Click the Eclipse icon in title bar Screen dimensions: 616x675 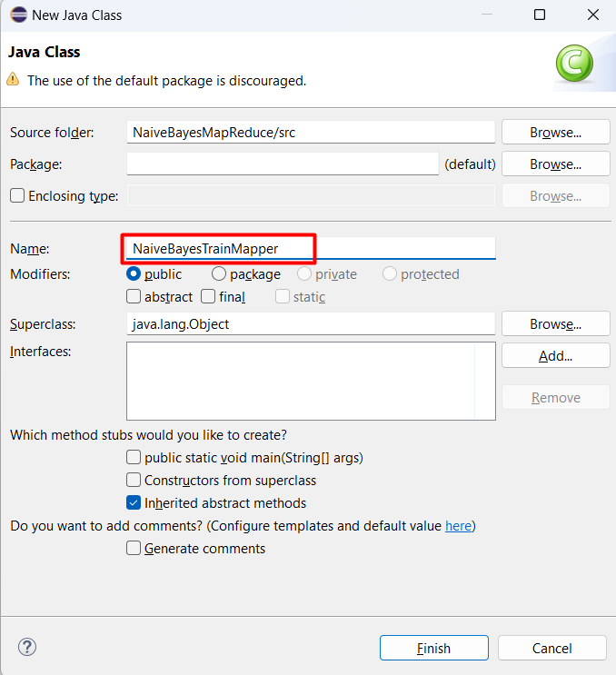tap(17, 15)
